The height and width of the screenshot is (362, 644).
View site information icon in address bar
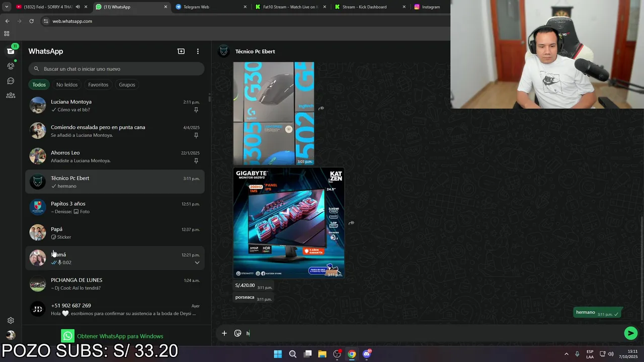point(46,21)
